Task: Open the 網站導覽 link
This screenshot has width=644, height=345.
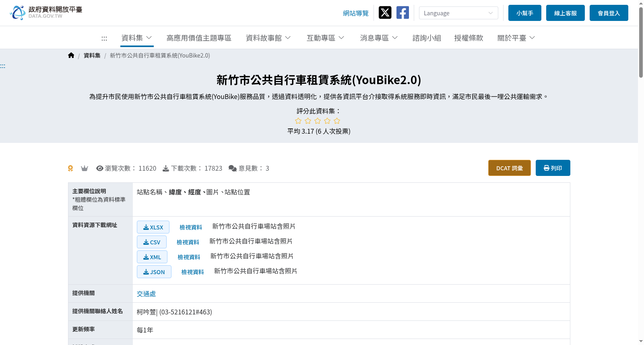Action: [356, 13]
